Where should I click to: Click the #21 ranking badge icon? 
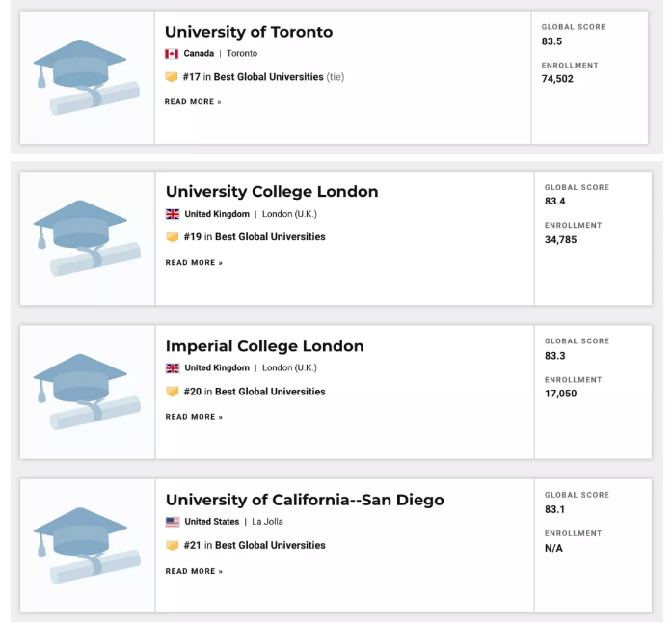pos(173,546)
